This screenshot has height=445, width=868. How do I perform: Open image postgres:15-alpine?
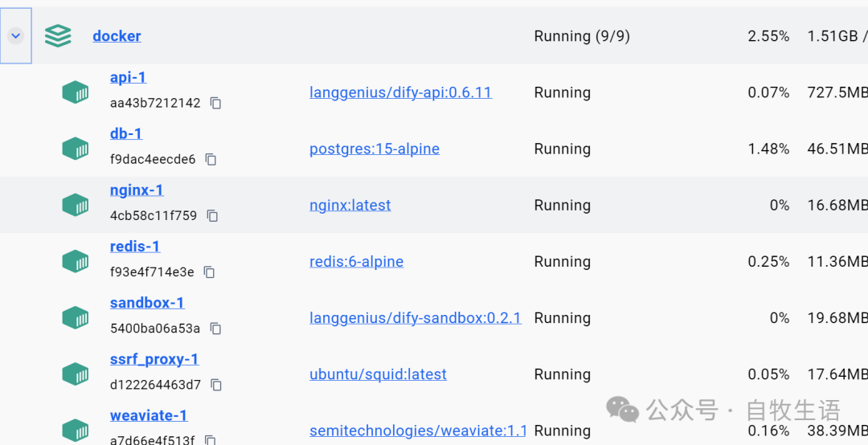tap(375, 149)
